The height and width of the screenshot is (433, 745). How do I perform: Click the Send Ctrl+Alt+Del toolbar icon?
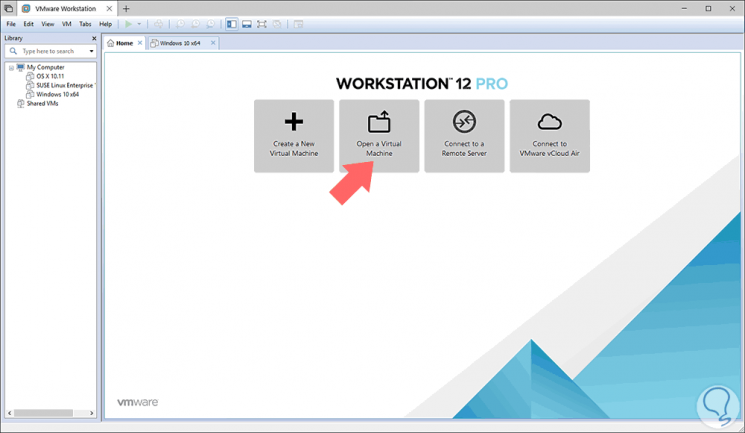coord(159,24)
